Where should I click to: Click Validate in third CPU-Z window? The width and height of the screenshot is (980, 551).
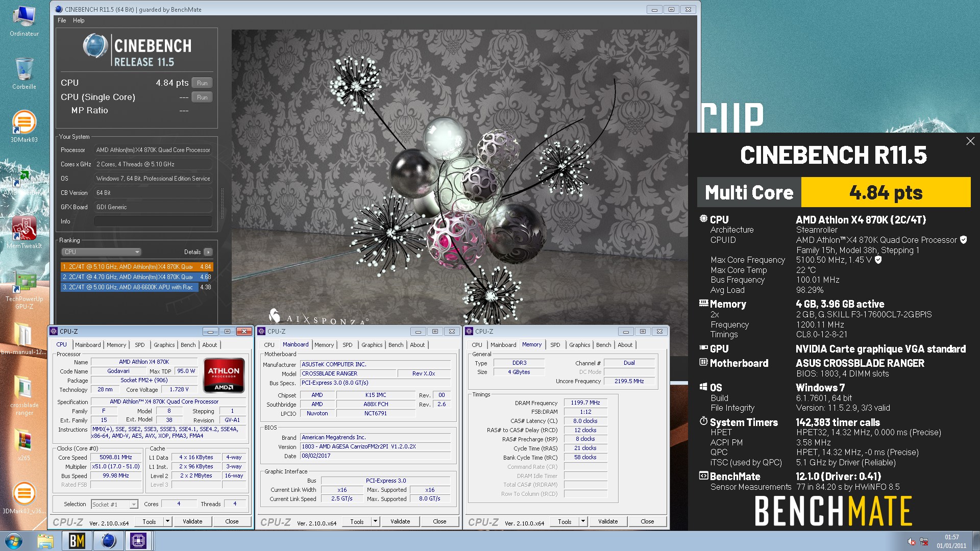[608, 521]
